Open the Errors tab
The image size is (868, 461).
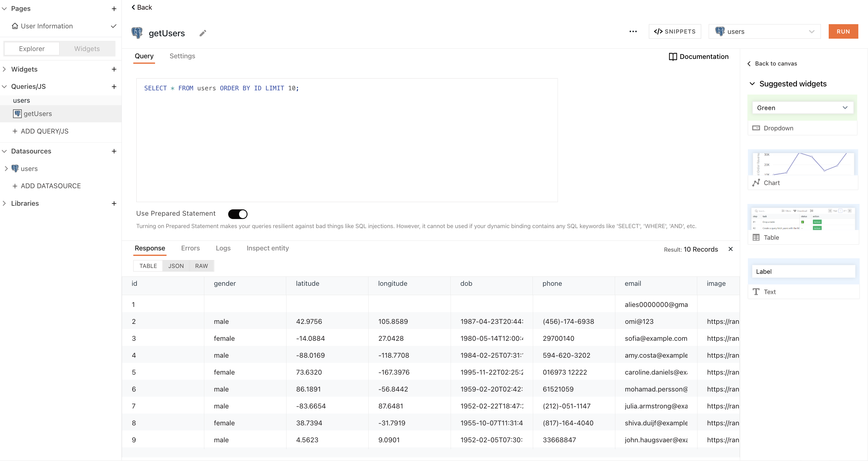(x=190, y=248)
